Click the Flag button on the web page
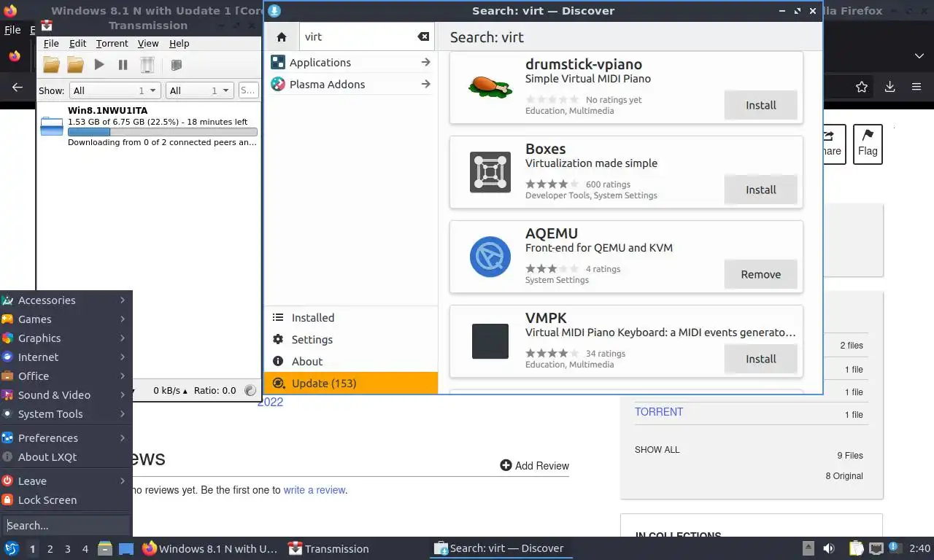This screenshot has width=934, height=560. coord(868,144)
